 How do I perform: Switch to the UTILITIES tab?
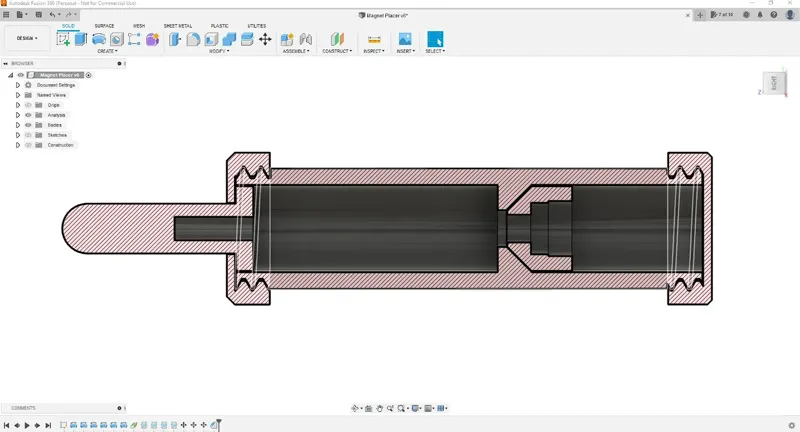256,26
